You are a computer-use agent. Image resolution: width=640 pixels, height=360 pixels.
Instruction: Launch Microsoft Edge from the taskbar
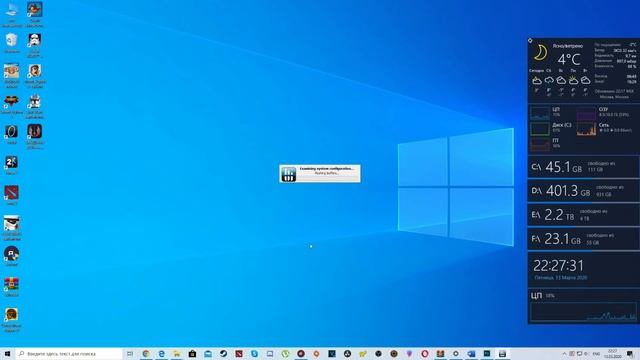pos(161,353)
